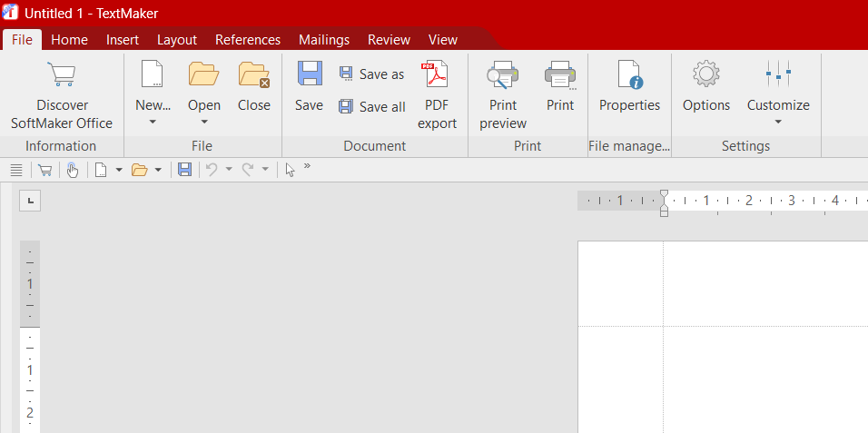868x433 pixels.
Task: Show more quick access toolbar items chevron
Action: 307,167
